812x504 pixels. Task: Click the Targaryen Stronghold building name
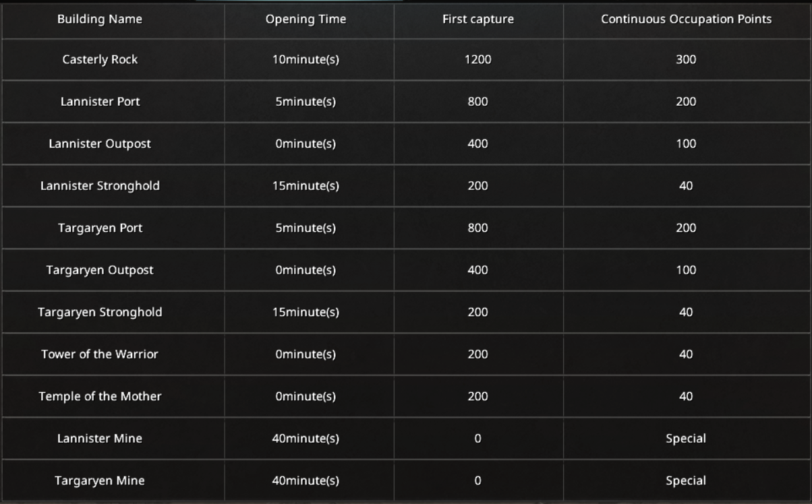pos(100,312)
